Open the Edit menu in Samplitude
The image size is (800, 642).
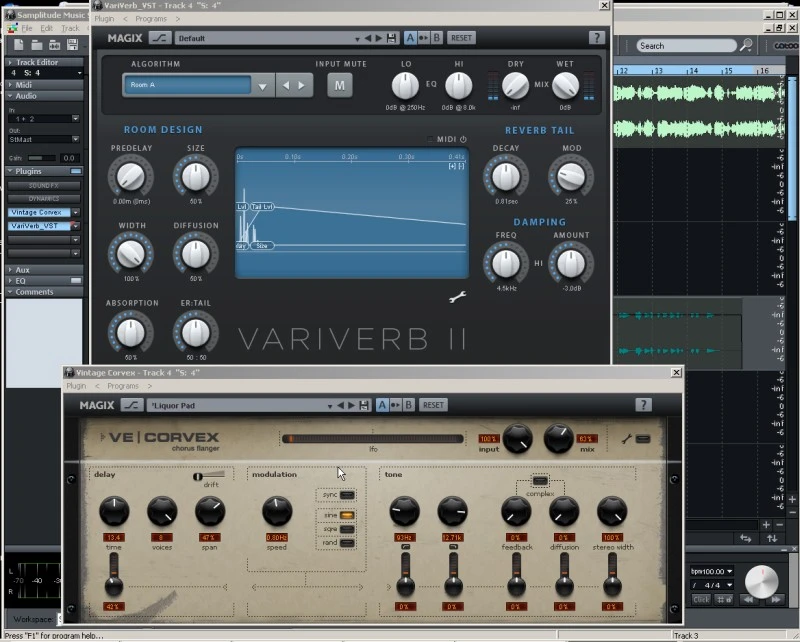coord(46,28)
